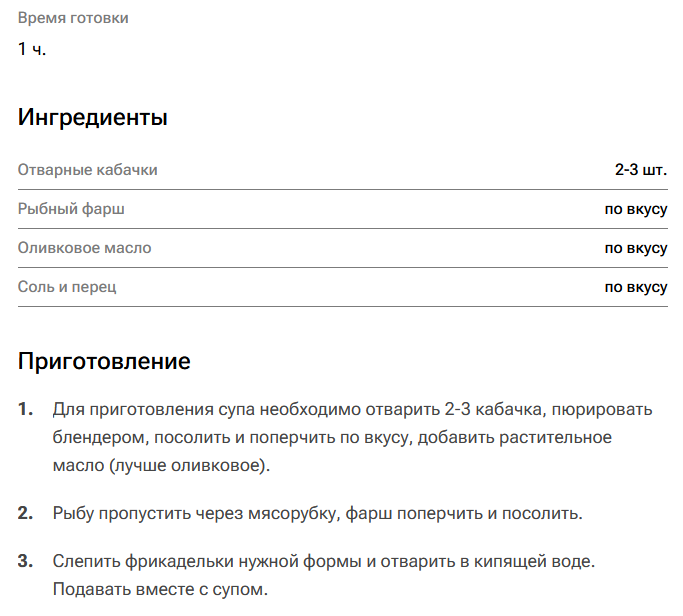683x616 pixels.
Task: Select the Соль и перец ingredient
Action: [67, 287]
